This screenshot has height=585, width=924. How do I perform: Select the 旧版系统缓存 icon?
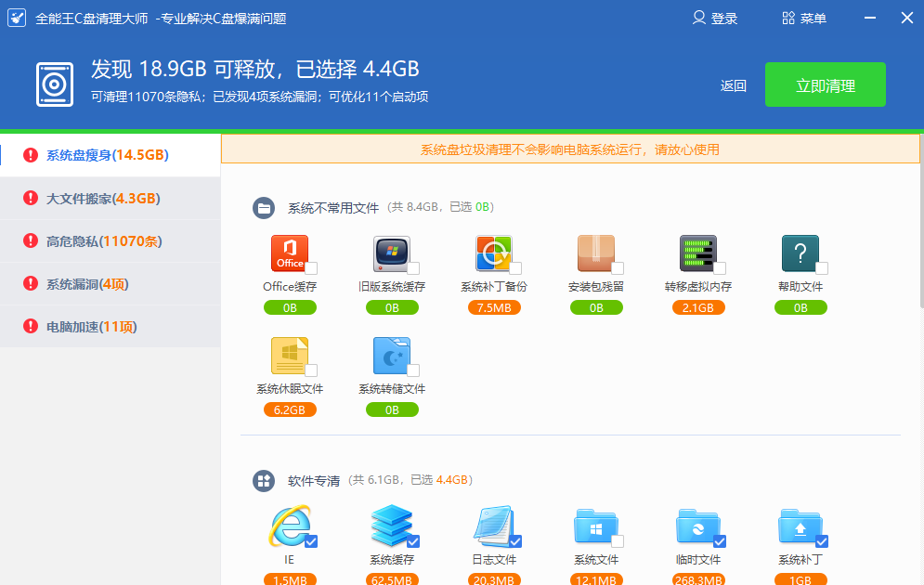tap(391, 253)
